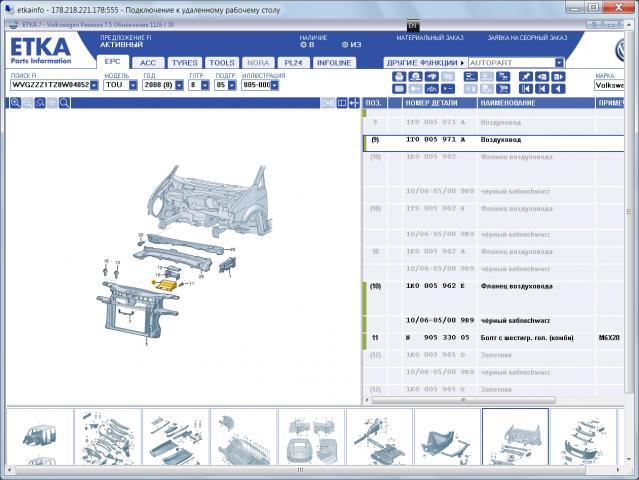Click the skip-back arrow with bar icon
The image size is (639, 480).
tap(542, 89)
